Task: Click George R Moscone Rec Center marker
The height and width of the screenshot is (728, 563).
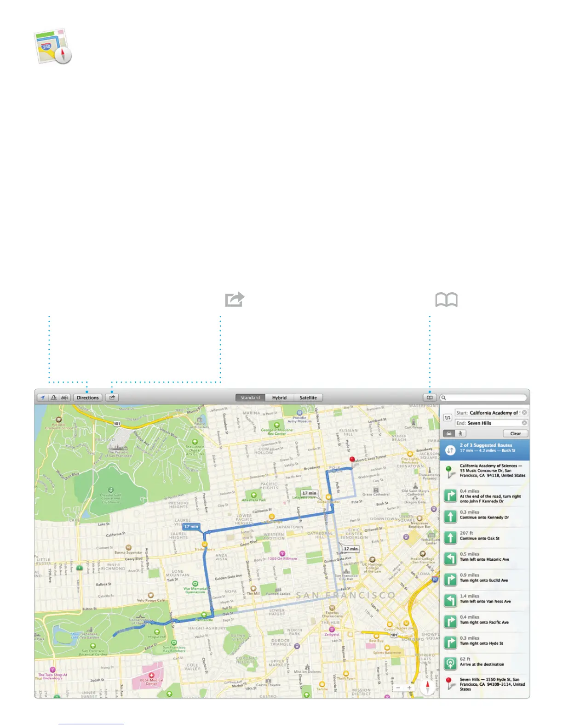Action: [x=276, y=425]
